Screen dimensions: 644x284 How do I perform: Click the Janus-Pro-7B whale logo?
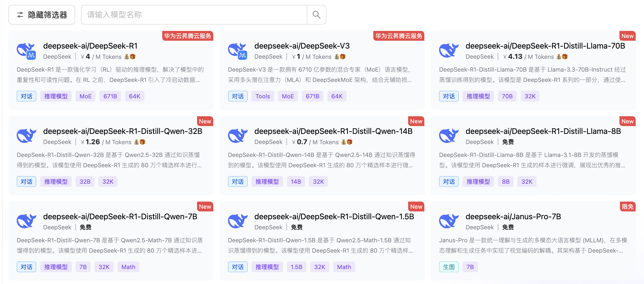[x=449, y=221]
